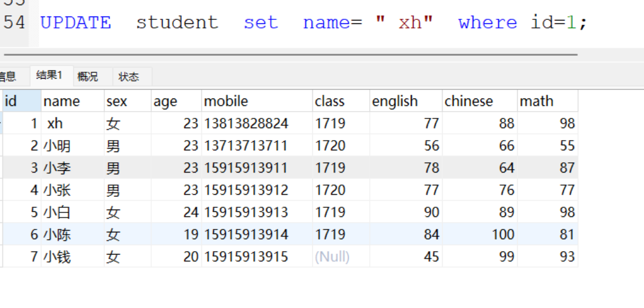This screenshot has height=308, width=644.
Task: Click the mobile column header
Action: tap(257, 101)
